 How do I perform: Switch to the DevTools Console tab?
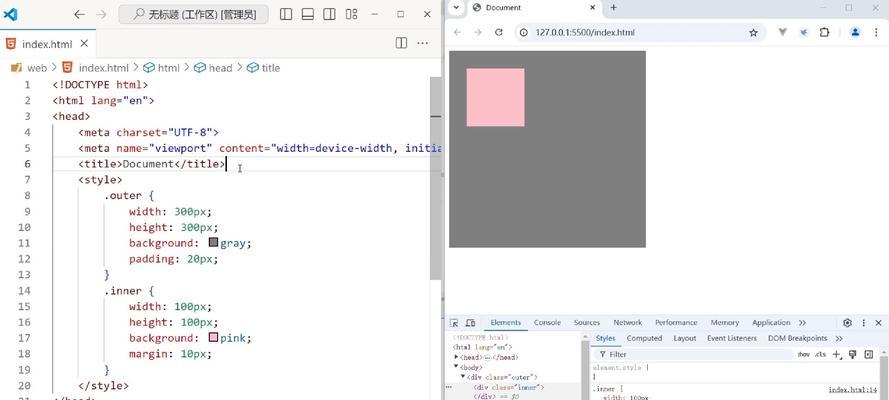547,322
